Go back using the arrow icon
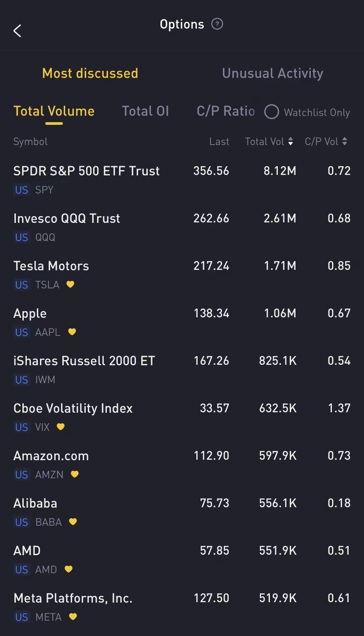 pos(18,31)
